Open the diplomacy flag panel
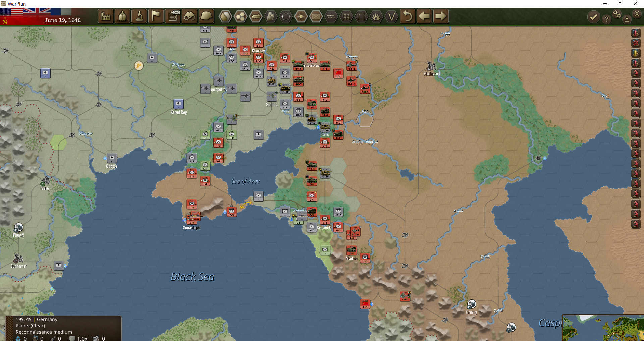 click(156, 16)
